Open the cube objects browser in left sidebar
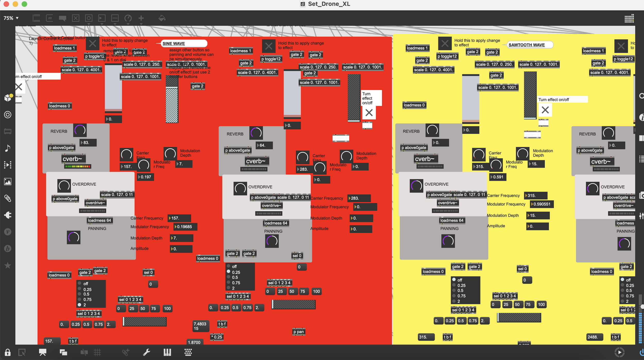This screenshot has height=360, width=644. tap(8, 98)
